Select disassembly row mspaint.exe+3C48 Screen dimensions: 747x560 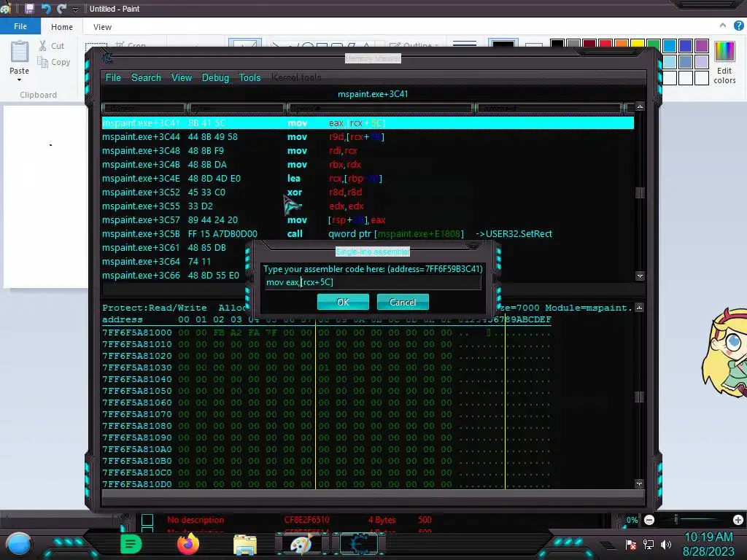pyautogui.click(x=368, y=150)
